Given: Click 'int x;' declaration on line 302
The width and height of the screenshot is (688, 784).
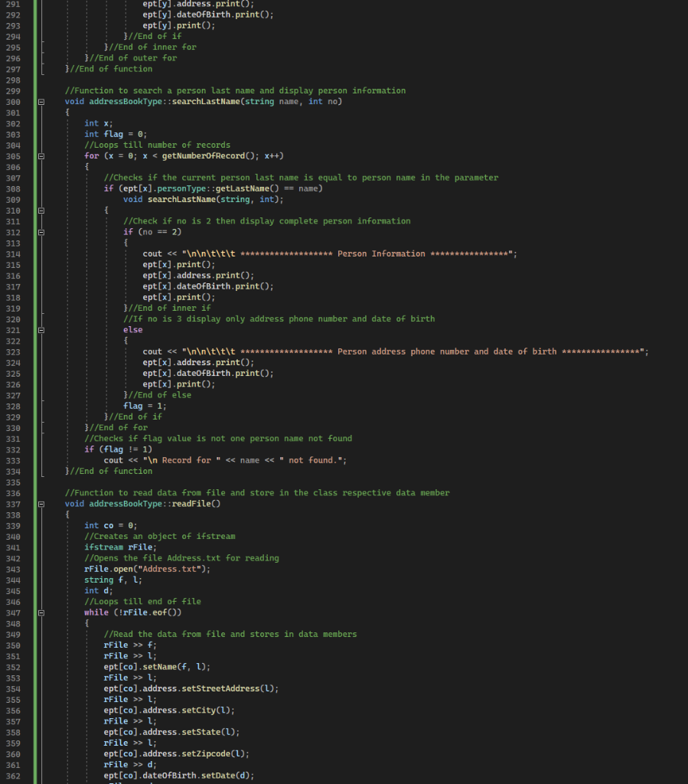Looking at the screenshot, I should [x=99, y=123].
